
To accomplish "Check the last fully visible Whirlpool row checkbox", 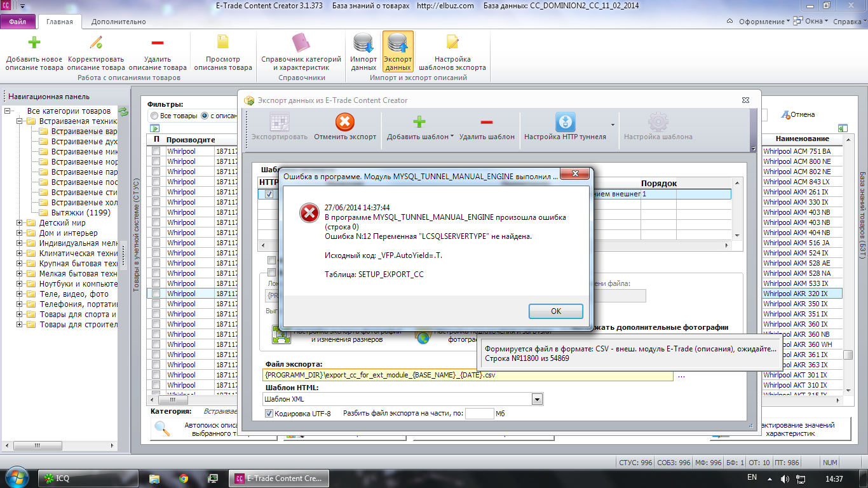I will pyautogui.click(x=156, y=385).
